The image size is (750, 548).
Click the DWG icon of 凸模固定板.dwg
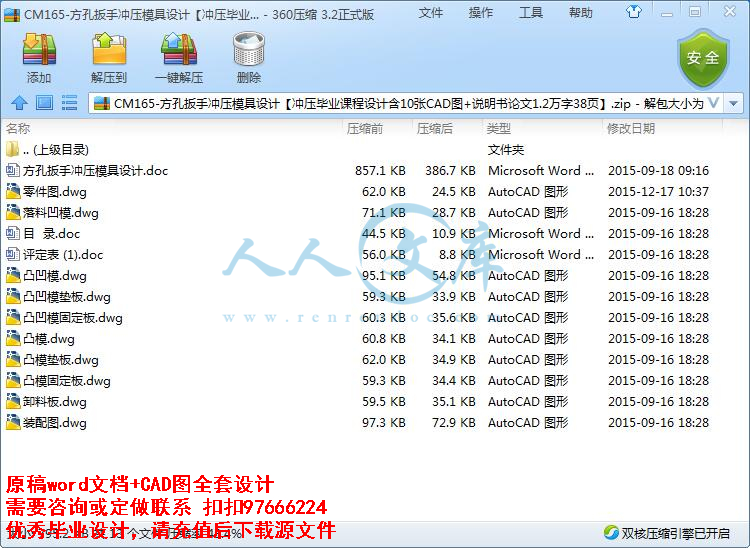13,380
